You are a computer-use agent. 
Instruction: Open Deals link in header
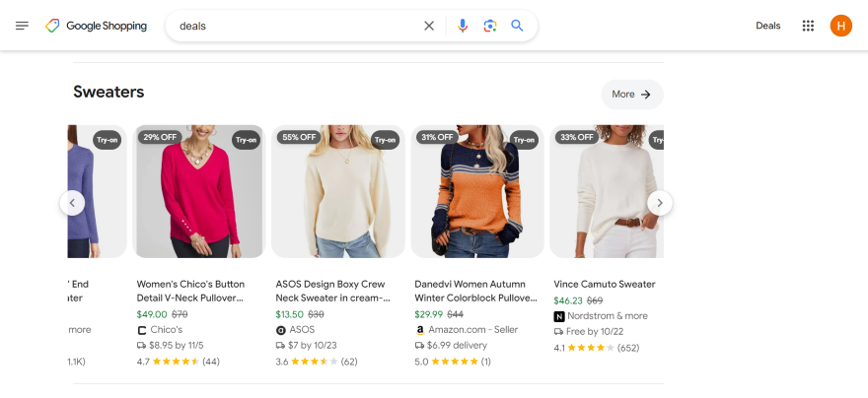tap(768, 26)
